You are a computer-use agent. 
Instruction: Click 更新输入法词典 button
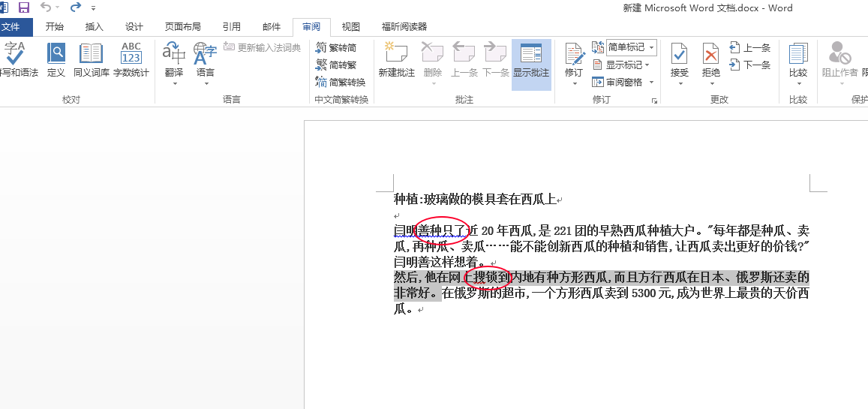(262, 47)
